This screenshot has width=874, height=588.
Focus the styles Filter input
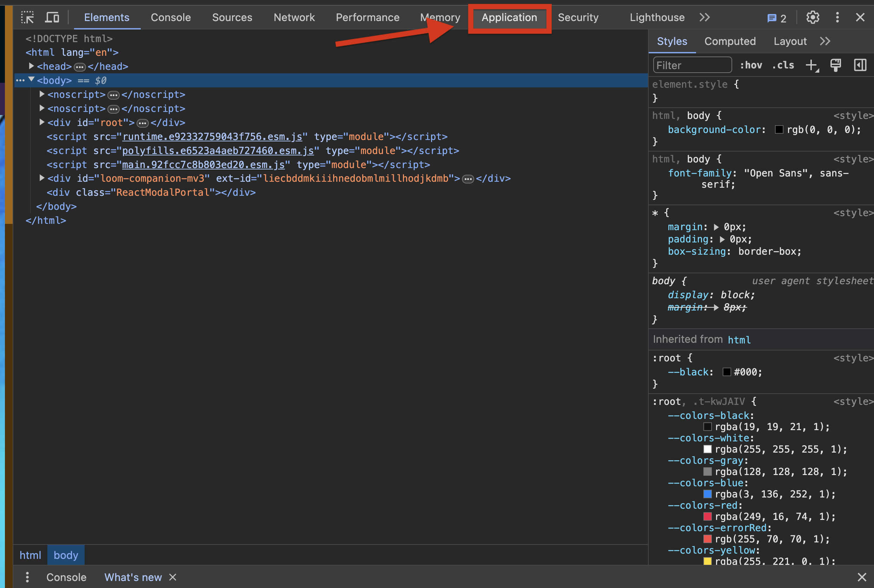tap(692, 65)
